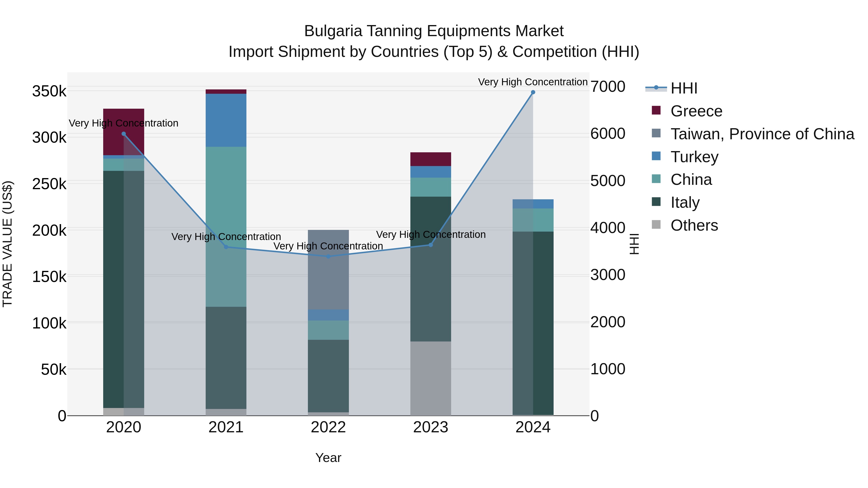Click the 350k trade value tick label

[49, 91]
